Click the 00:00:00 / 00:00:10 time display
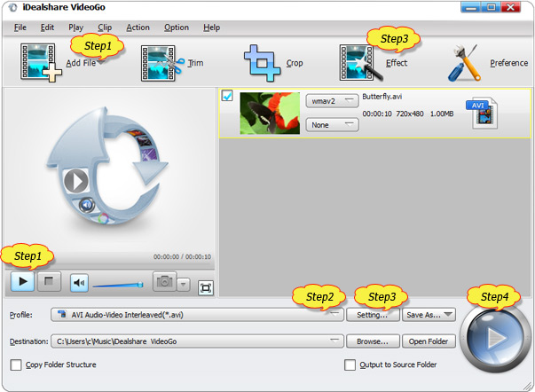Screen dimensions: 535x392 pyautogui.click(x=182, y=256)
